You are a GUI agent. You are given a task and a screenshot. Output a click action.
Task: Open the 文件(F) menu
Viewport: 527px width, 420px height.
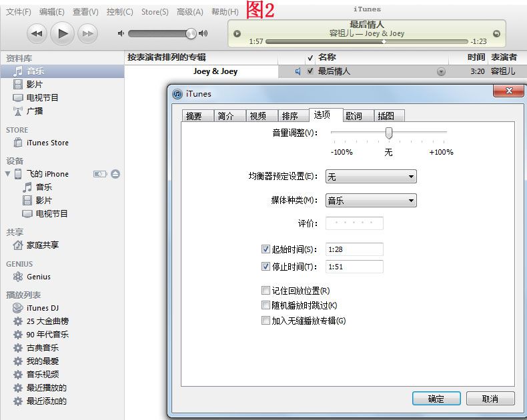(19, 12)
